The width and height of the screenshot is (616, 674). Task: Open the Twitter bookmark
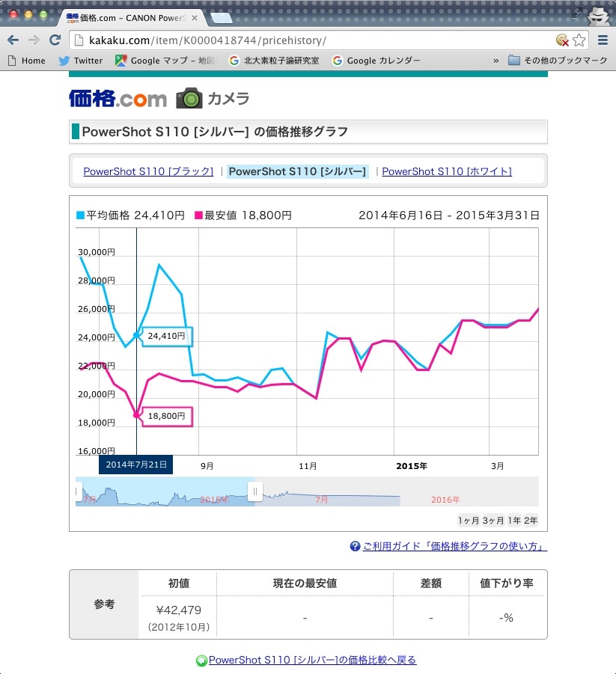(x=81, y=61)
